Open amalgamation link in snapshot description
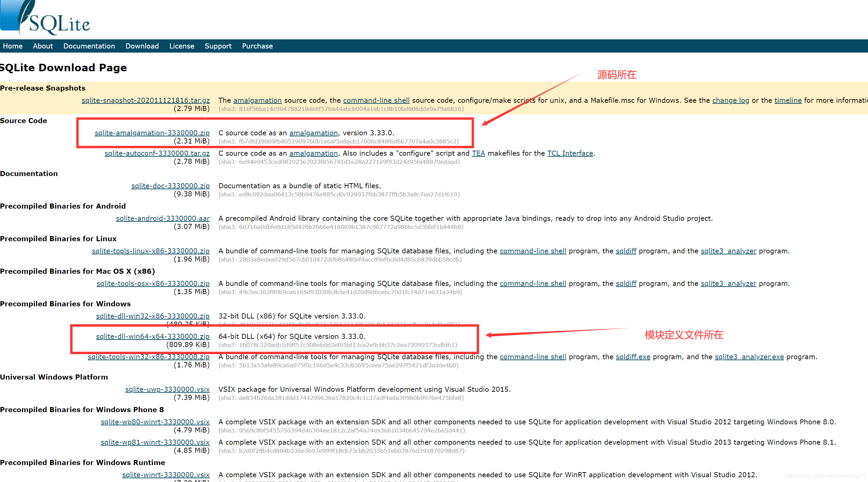Screen dimensions: 868x482 257,100
